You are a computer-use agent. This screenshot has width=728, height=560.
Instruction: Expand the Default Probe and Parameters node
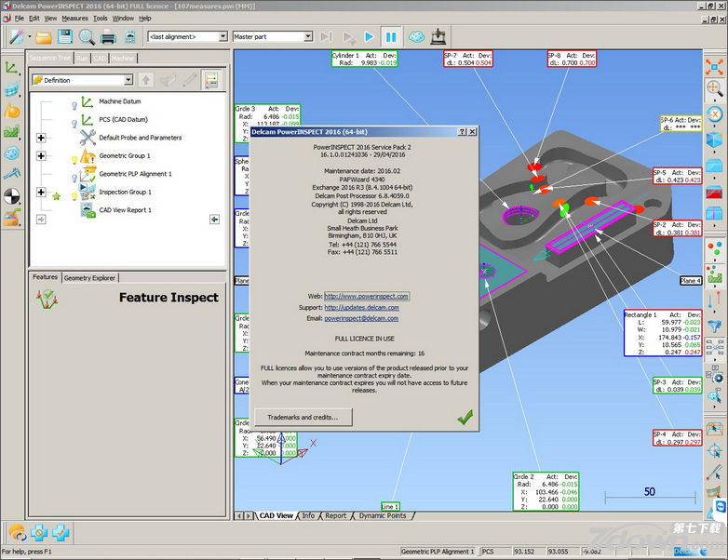coord(41,138)
